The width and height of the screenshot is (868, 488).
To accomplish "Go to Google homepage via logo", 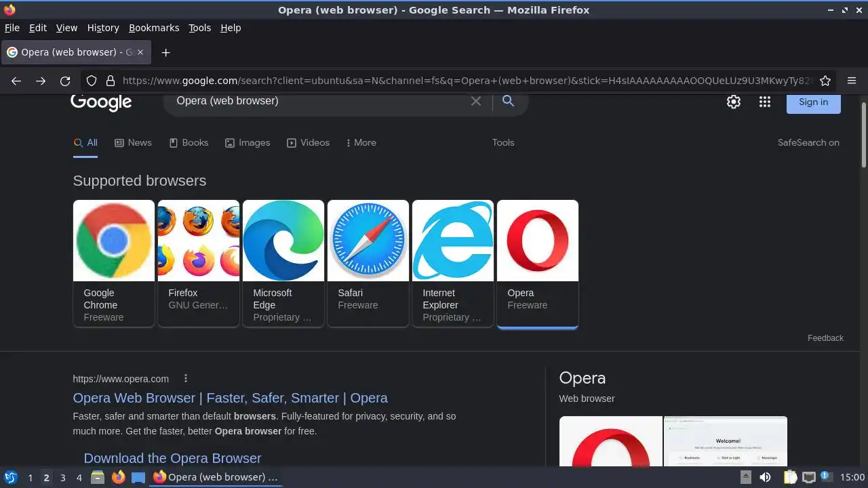I will pos(101,102).
